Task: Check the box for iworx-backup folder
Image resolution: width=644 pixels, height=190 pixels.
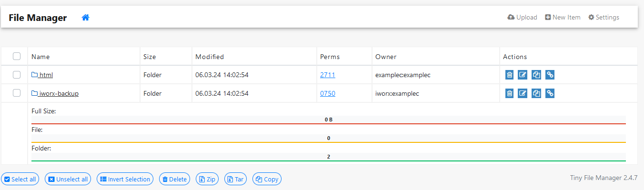Action: [x=17, y=93]
